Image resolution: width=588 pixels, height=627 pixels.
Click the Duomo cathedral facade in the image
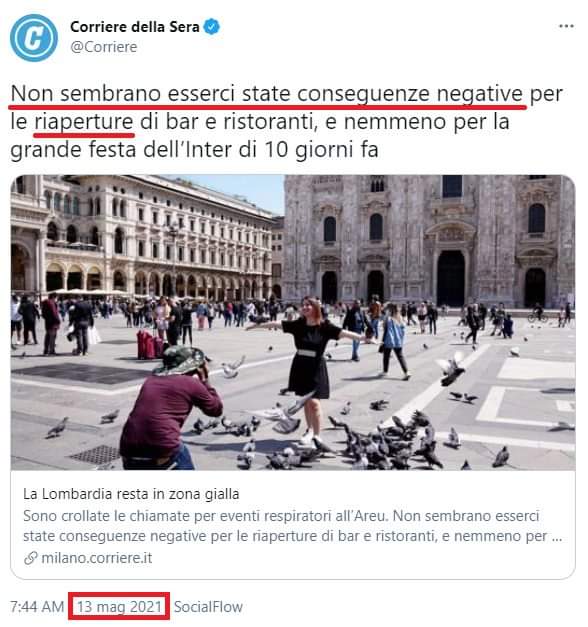pos(429,242)
